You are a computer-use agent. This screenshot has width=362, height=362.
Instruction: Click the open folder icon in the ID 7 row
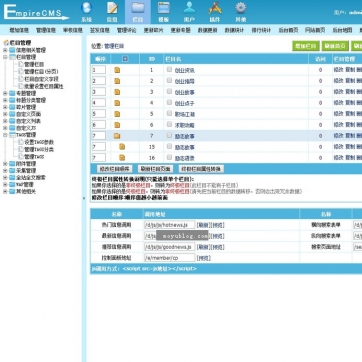pos(117,136)
